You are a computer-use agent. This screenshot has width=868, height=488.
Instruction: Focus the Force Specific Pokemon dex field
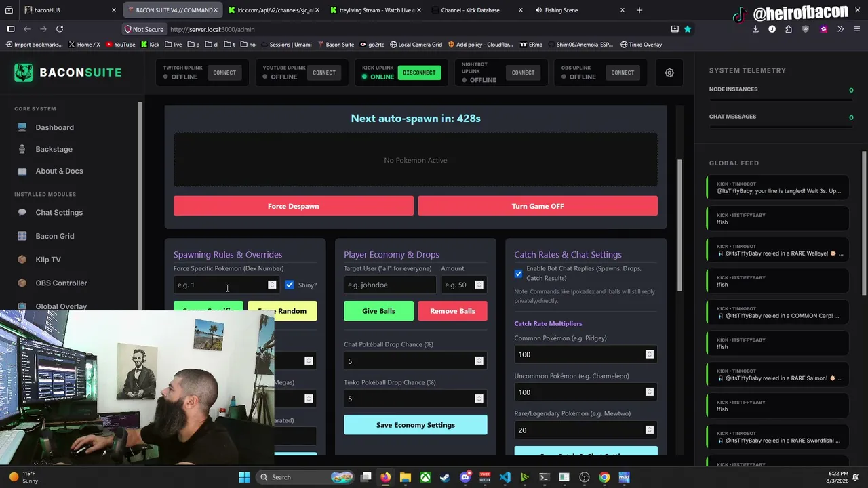pos(226,285)
